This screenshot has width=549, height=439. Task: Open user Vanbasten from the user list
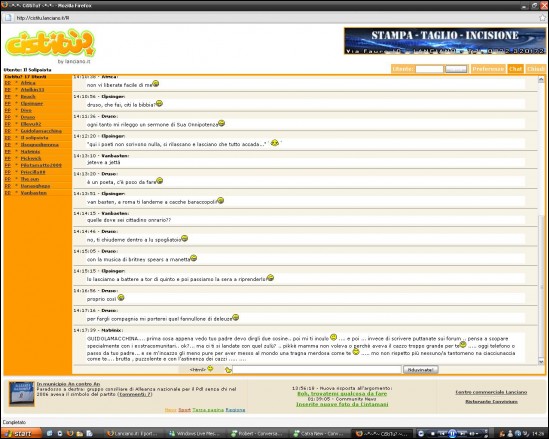click(x=33, y=193)
